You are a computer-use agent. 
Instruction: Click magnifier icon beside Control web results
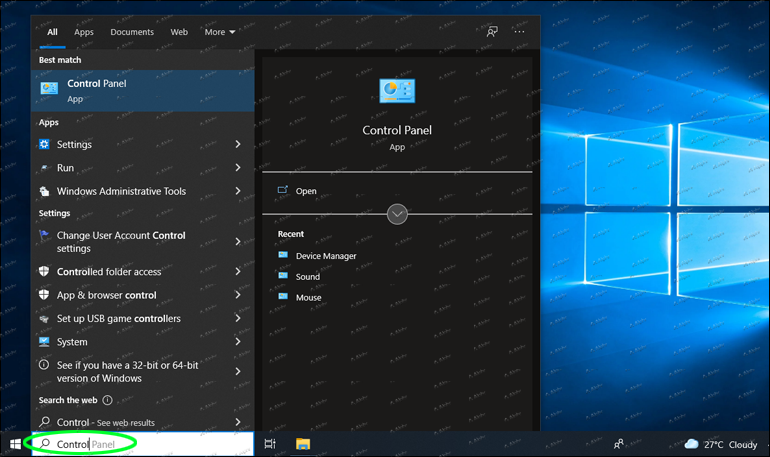click(45, 422)
